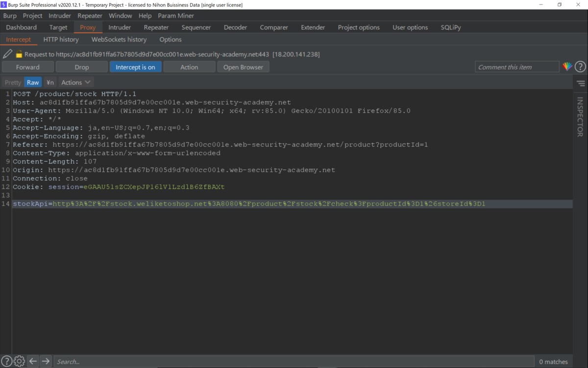588x368 pixels.
Task: Click the Search field at the bottom
Action: pos(294,362)
